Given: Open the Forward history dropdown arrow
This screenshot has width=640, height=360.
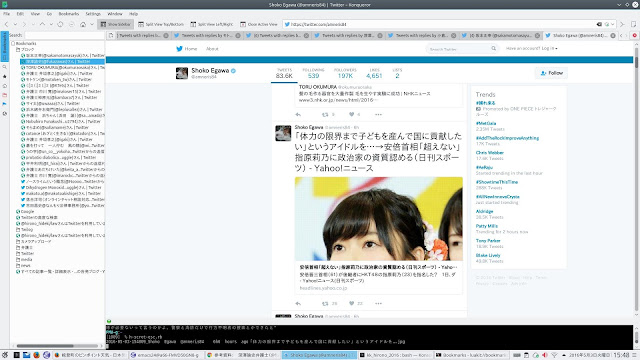Looking at the screenshot, I should (x=33, y=24).
